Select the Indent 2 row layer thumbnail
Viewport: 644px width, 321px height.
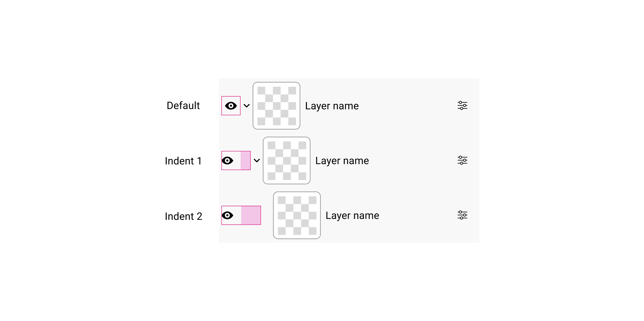point(297,215)
